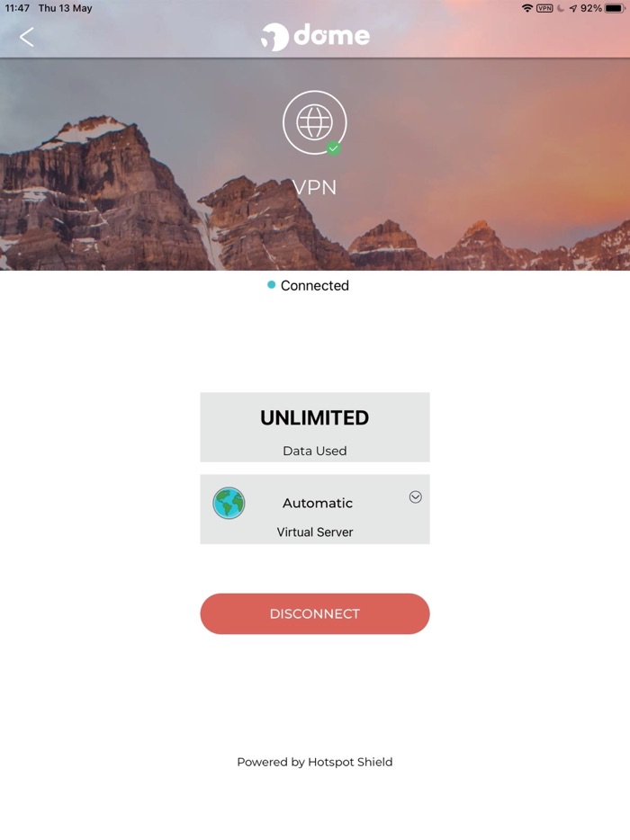Viewport: 630px width, 840px height.
Task: Tap the Wi-Fi status bar icon
Action: [x=527, y=8]
